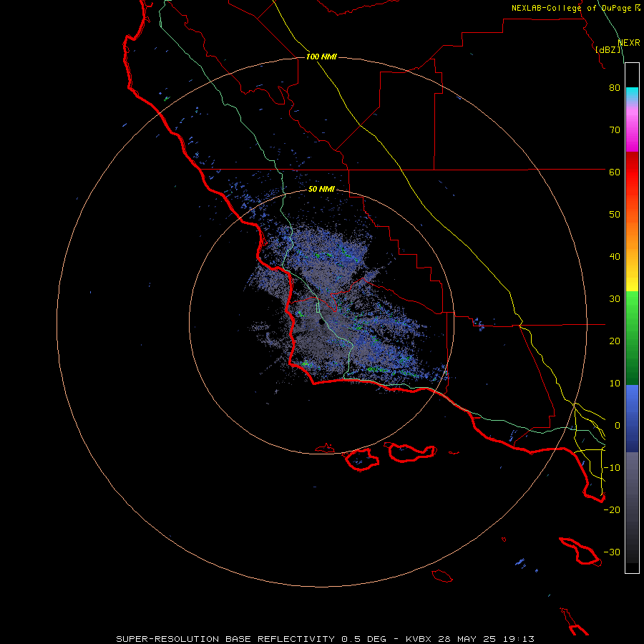This screenshot has height=644, width=644.
Task: Click the 60 value on the dBZ scale
Action: (615, 172)
